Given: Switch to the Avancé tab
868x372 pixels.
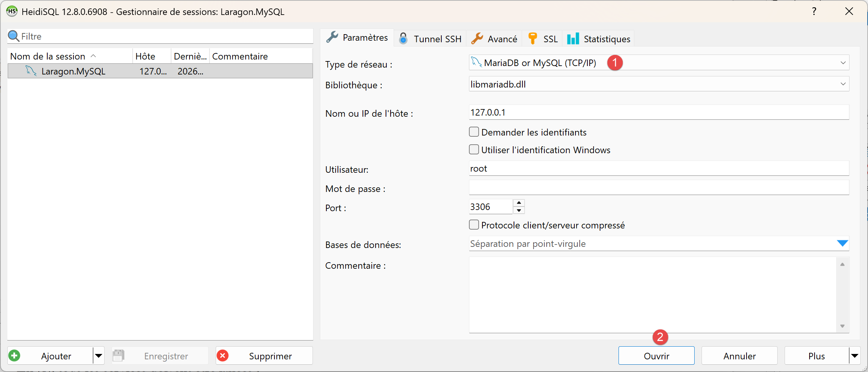Looking at the screenshot, I should [494, 38].
